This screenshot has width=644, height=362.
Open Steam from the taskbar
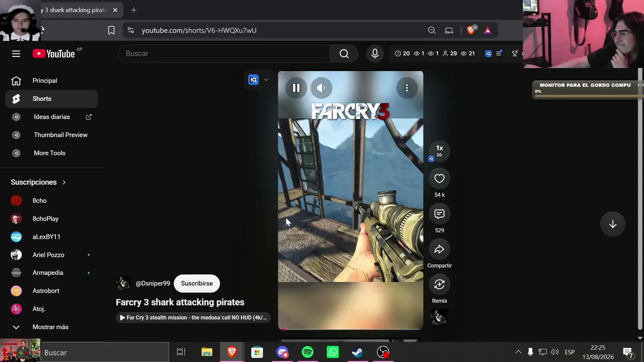358,352
